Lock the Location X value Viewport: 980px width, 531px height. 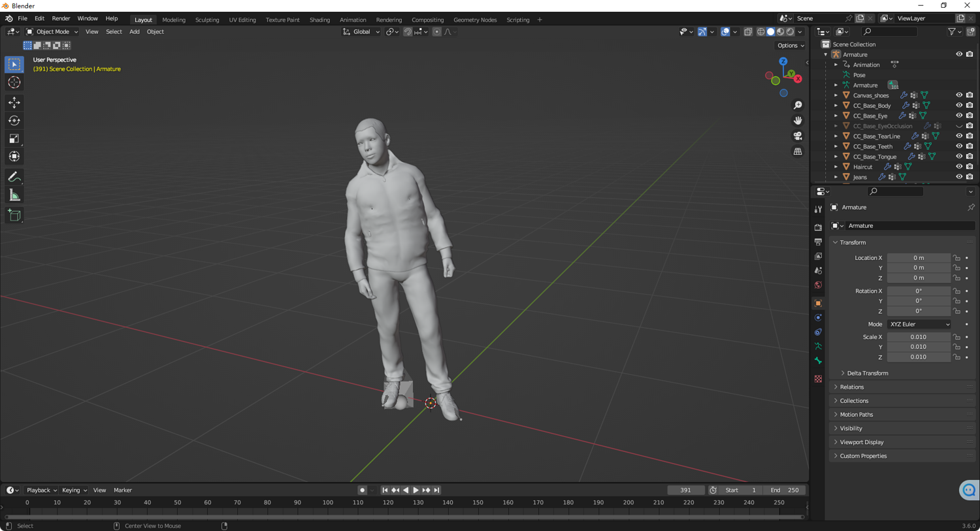pyautogui.click(x=956, y=258)
